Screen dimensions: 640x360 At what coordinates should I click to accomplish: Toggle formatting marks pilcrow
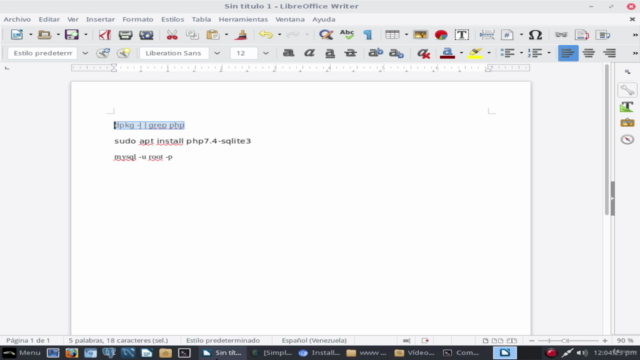pos(367,35)
